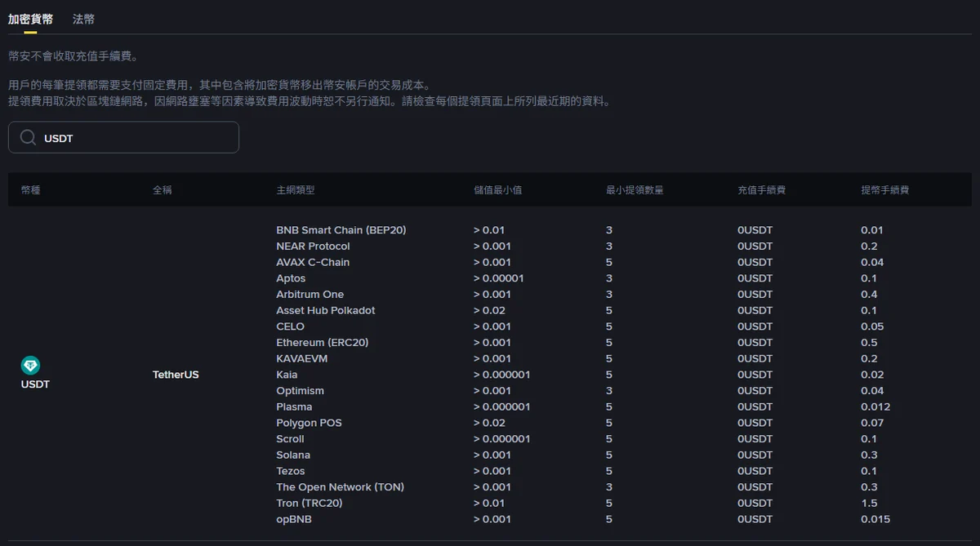Click the 提幣手續費 column header
Image resolution: width=980 pixels, height=546 pixels.
[885, 190]
